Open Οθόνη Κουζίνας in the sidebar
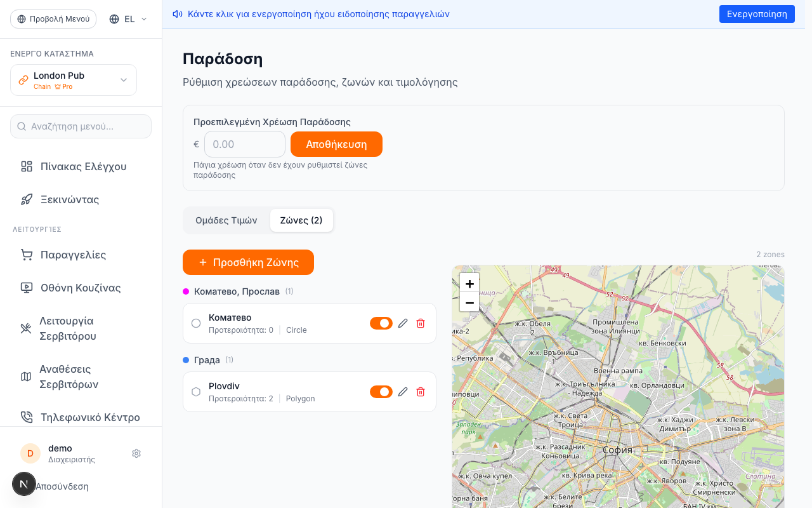The height and width of the screenshot is (508, 812). tap(81, 288)
